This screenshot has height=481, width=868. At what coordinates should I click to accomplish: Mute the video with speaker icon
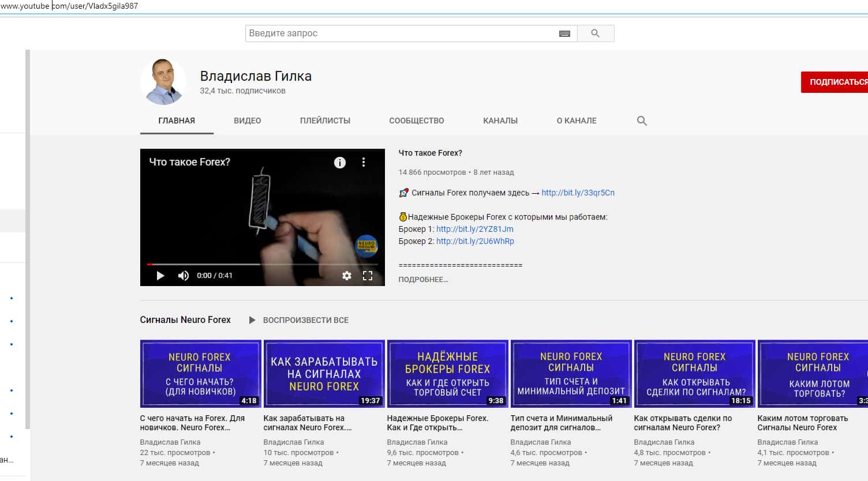click(183, 276)
